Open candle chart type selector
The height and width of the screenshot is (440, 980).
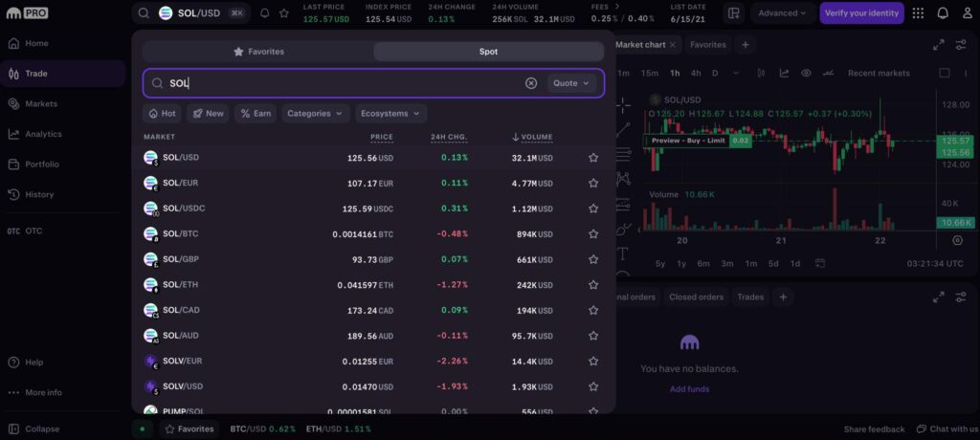pyautogui.click(x=761, y=73)
